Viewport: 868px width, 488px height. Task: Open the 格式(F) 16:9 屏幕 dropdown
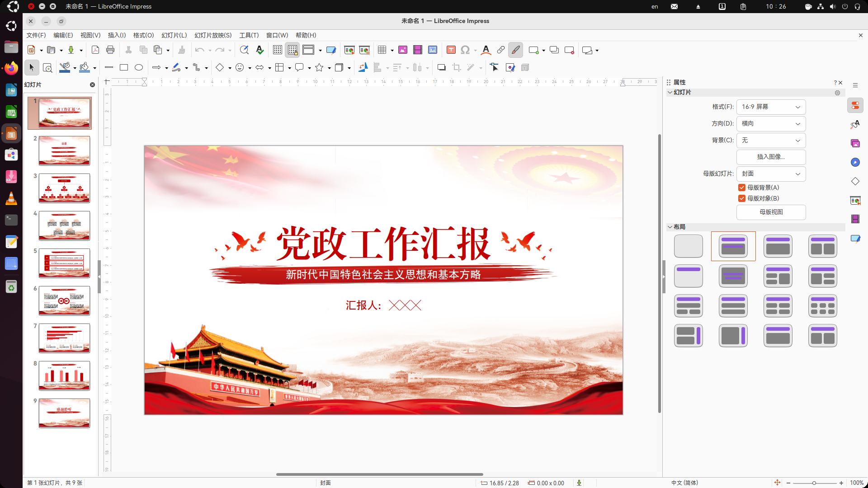[x=771, y=107]
